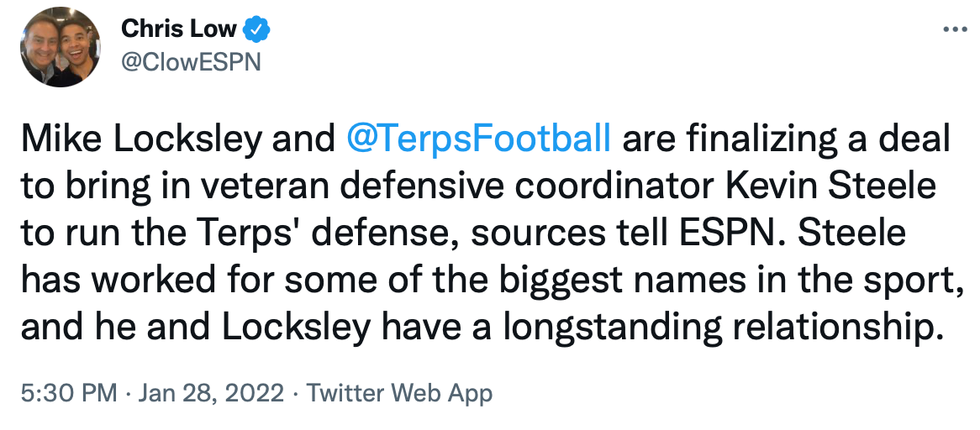Click the Chris Low display name
Screen dimensions: 980x430
coord(180,29)
